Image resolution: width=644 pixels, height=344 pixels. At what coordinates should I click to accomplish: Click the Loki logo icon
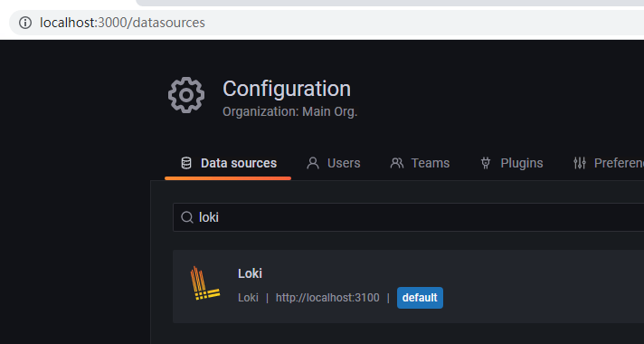[204, 283]
